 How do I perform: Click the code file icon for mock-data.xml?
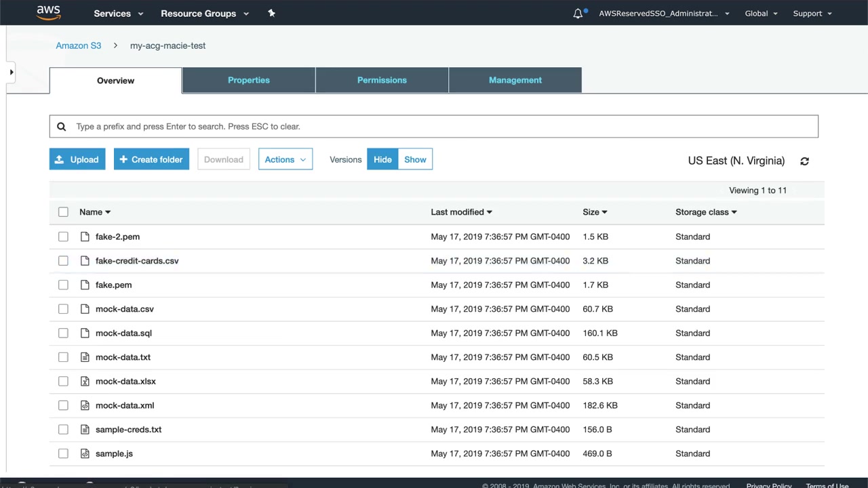pyautogui.click(x=85, y=405)
